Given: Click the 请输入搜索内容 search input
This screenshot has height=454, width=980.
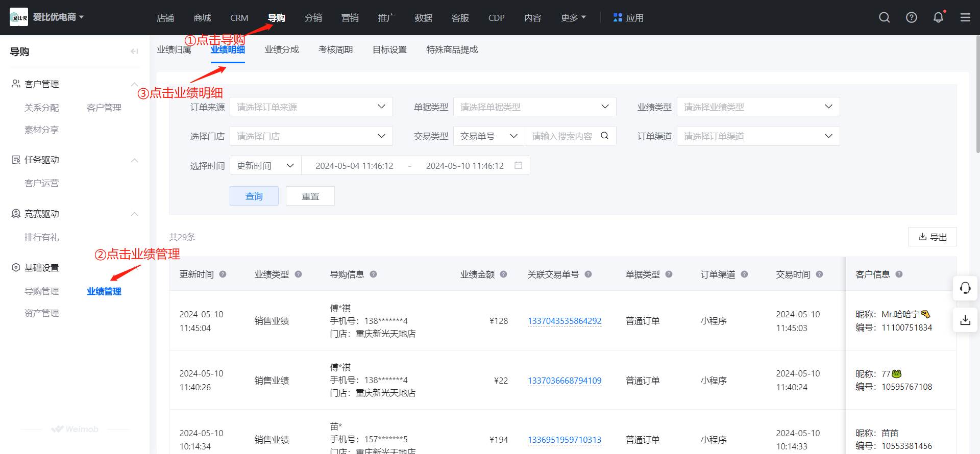Looking at the screenshot, I should coord(562,136).
